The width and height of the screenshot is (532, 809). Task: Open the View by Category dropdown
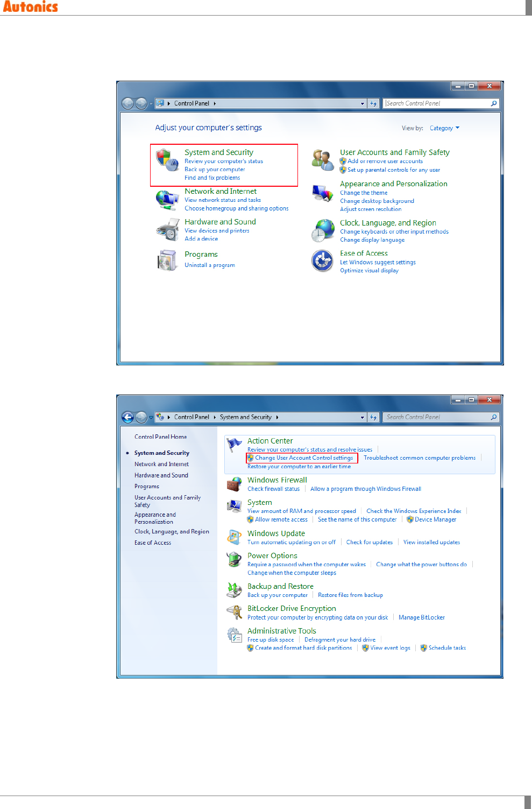click(444, 128)
